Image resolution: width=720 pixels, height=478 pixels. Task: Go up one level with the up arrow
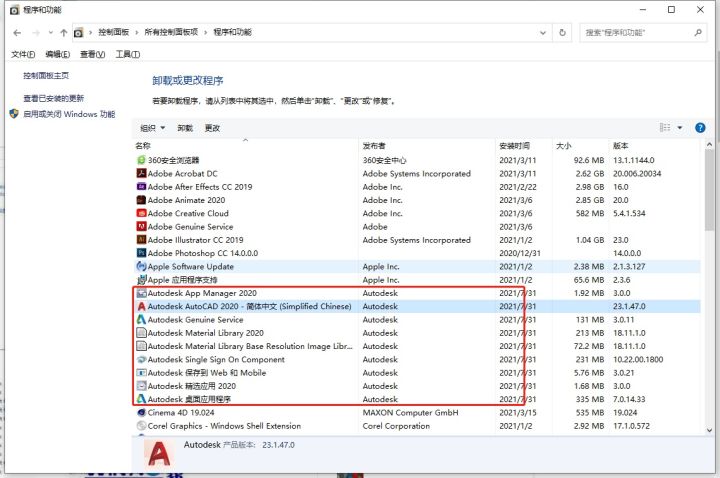[x=64, y=33]
